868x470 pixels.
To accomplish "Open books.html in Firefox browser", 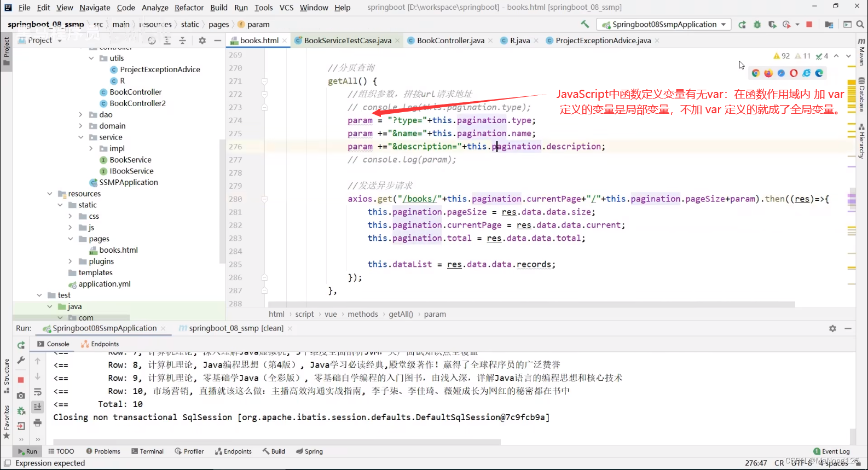I will tap(768, 73).
